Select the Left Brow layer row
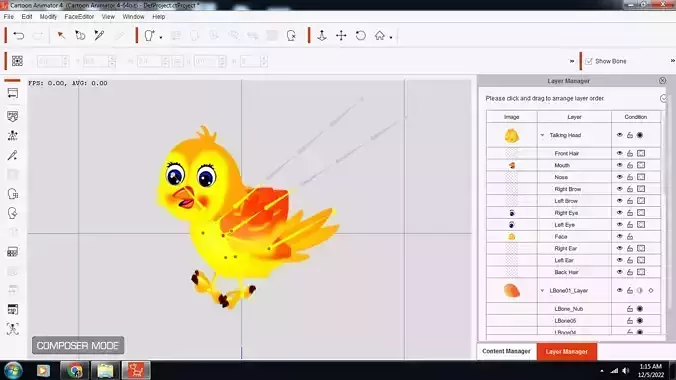 click(573, 201)
